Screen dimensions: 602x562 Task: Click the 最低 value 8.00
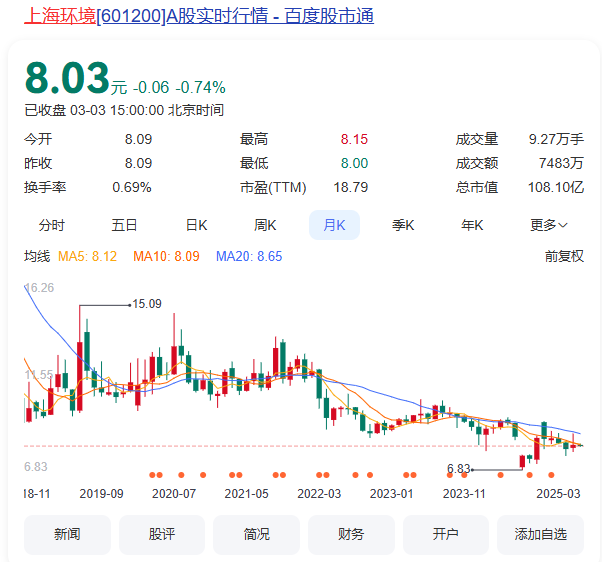[354, 163]
